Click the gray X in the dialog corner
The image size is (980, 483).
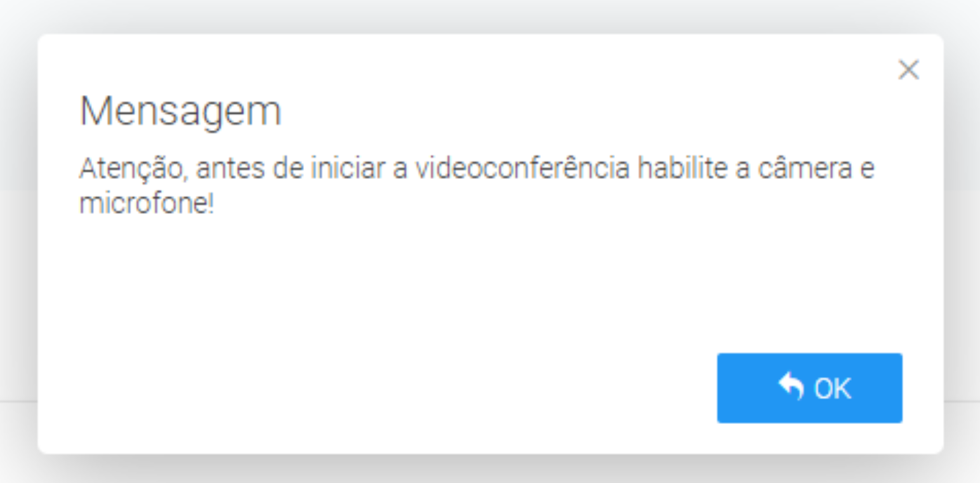908,70
